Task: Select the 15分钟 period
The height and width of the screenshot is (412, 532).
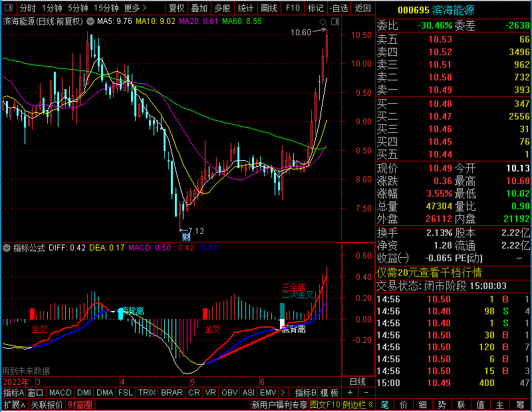Action: point(106,8)
